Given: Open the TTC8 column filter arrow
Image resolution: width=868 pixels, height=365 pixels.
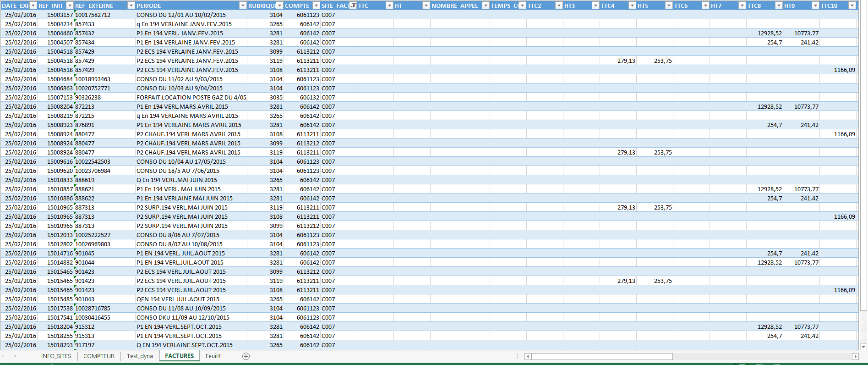Looking at the screenshot, I should [779, 6].
